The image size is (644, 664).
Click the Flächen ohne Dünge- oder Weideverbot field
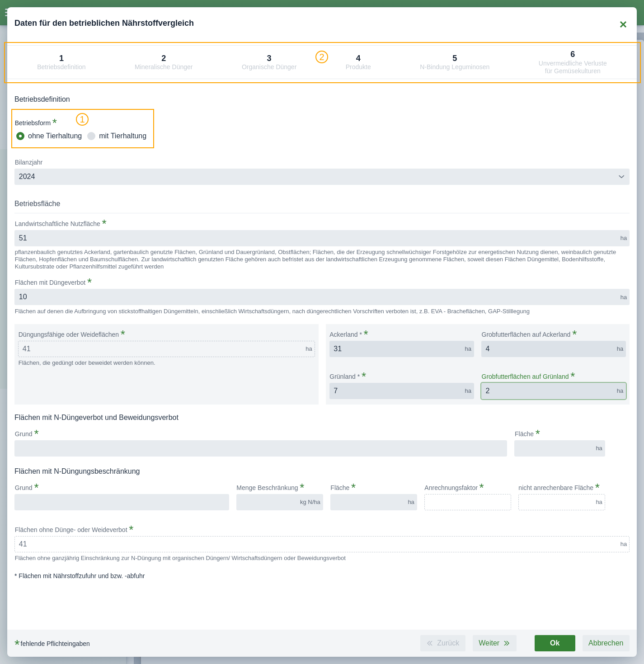pyautogui.click(x=322, y=544)
